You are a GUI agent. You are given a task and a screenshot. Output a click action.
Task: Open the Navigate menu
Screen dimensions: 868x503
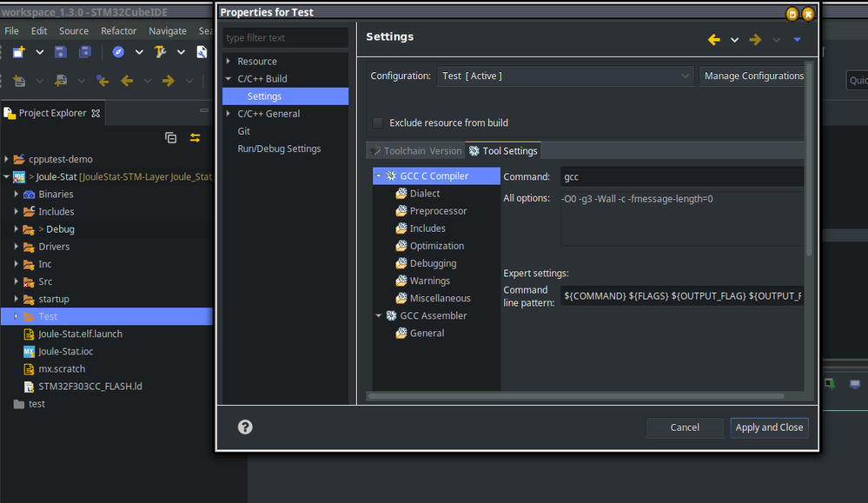click(167, 31)
